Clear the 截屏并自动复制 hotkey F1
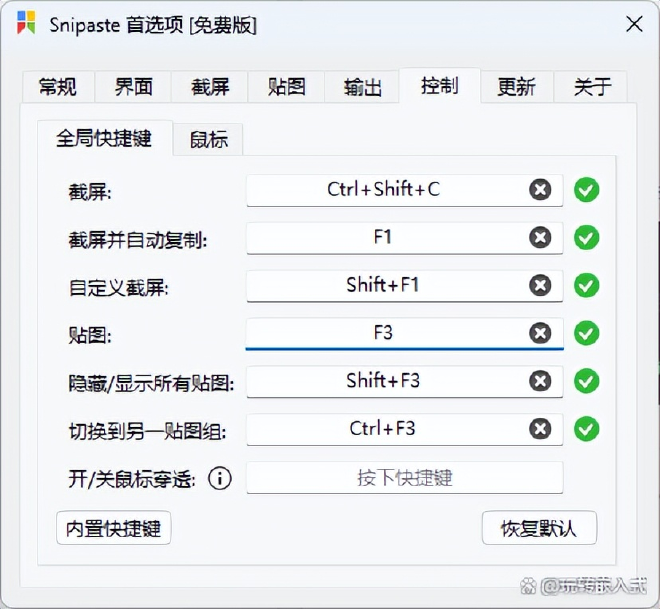This screenshot has height=609, width=660. (x=540, y=237)
